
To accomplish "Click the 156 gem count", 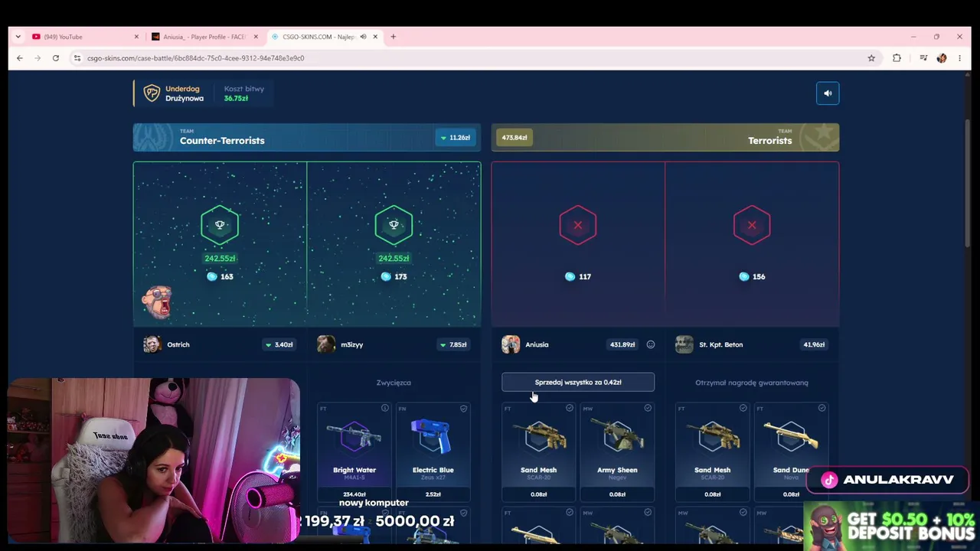I will click(x=752, y=277).
